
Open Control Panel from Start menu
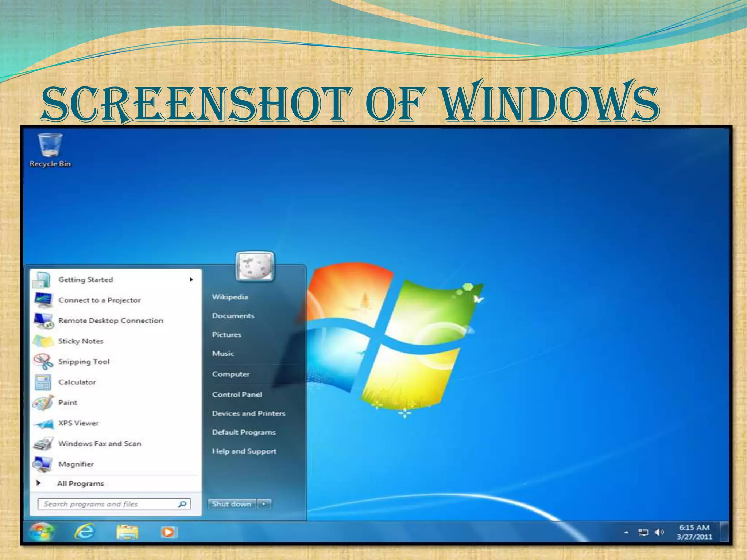[x=237, y=394]
